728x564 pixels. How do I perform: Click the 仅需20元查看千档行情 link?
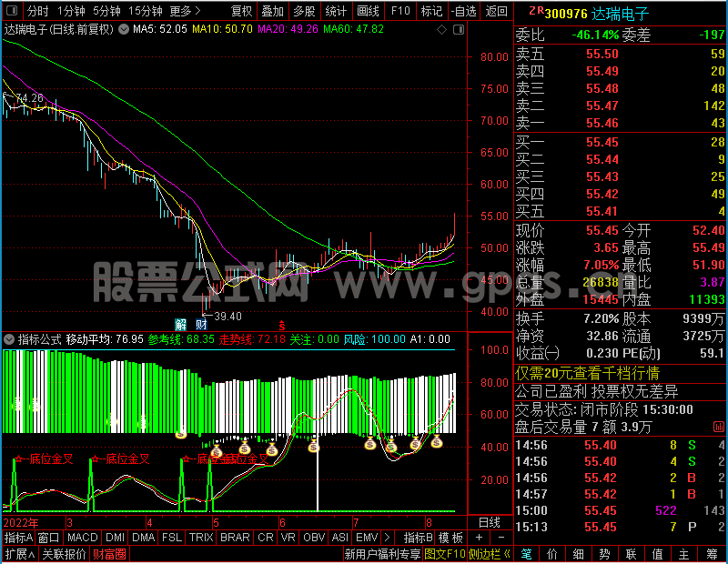pyautogui.click(x=587, y=373)
